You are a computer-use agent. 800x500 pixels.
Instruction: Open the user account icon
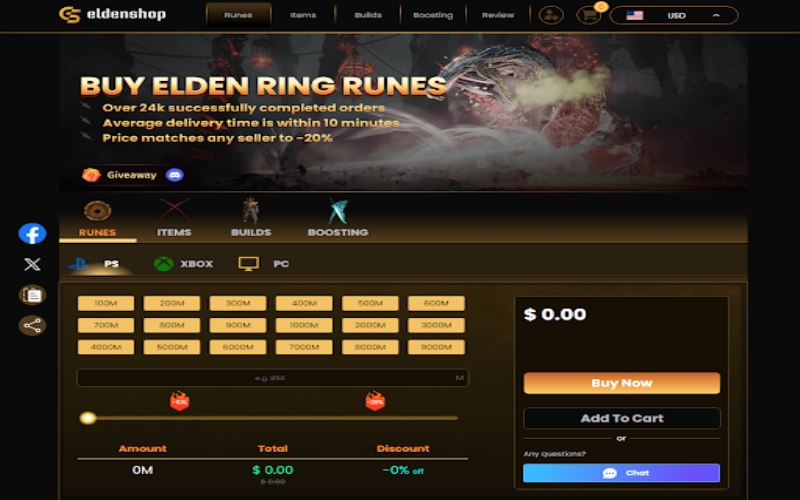coord(551,15)
